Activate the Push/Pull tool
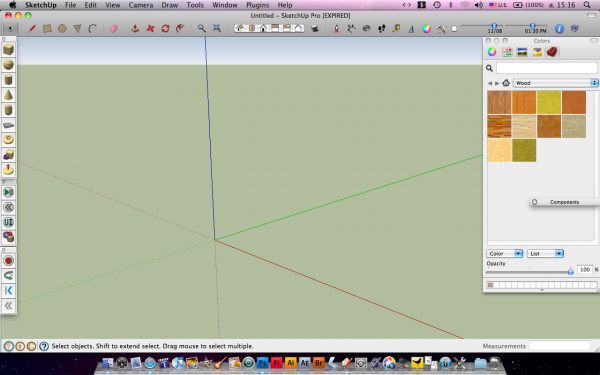600x375 pixels. pos(135,29)
